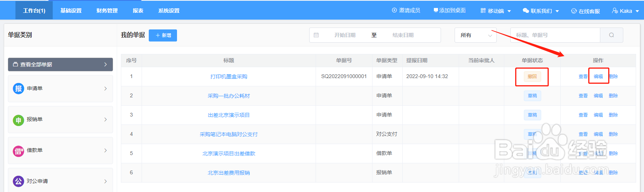This screenshot has height=192, width=644.
Task: Open the 报表 menu
Action: coord(138,11)
